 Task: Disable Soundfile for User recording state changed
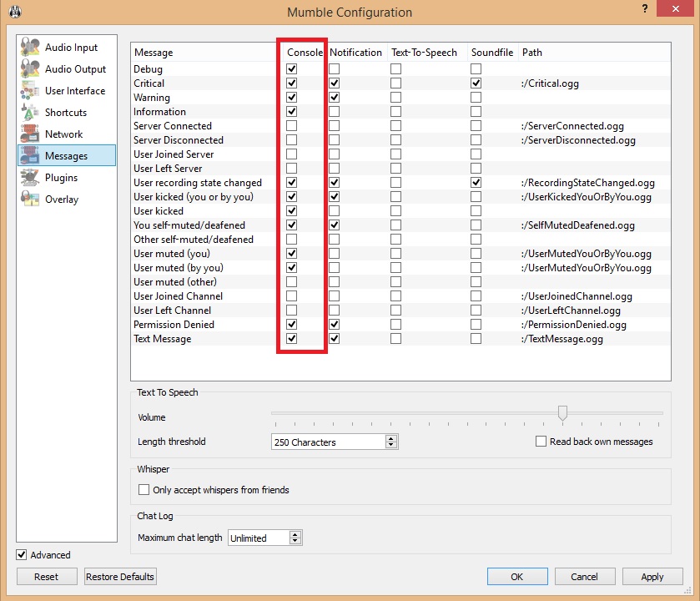(x=476, y=182)
